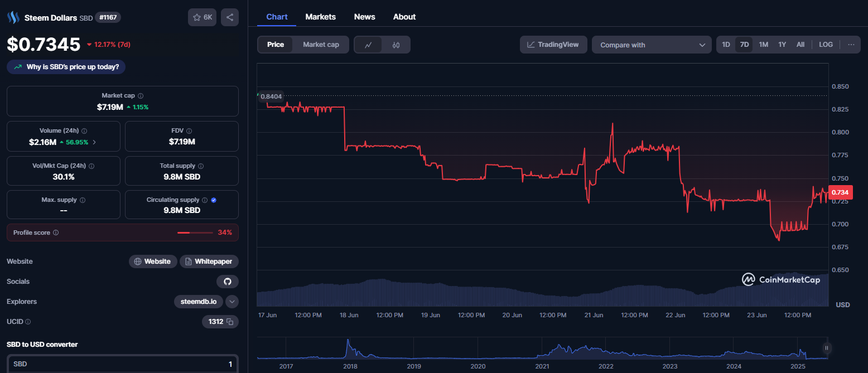Select the line chart icon
This screenshot has width=868, height=373.
point(368,45)
